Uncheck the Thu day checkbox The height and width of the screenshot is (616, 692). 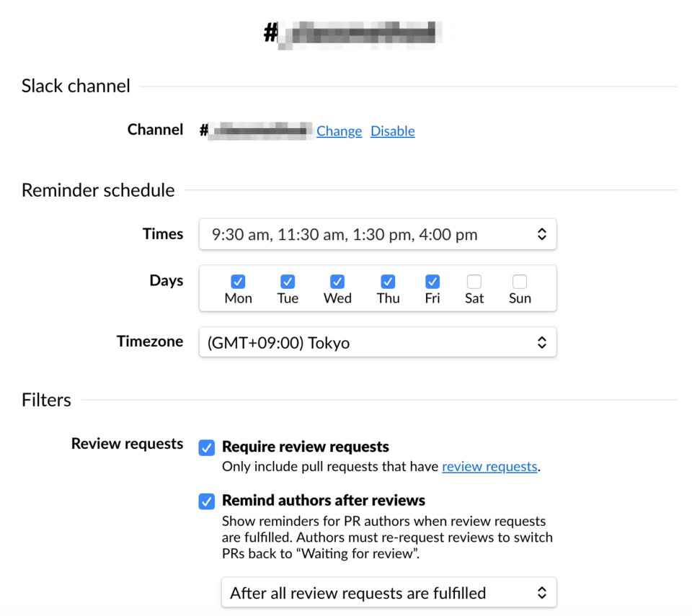388,282
